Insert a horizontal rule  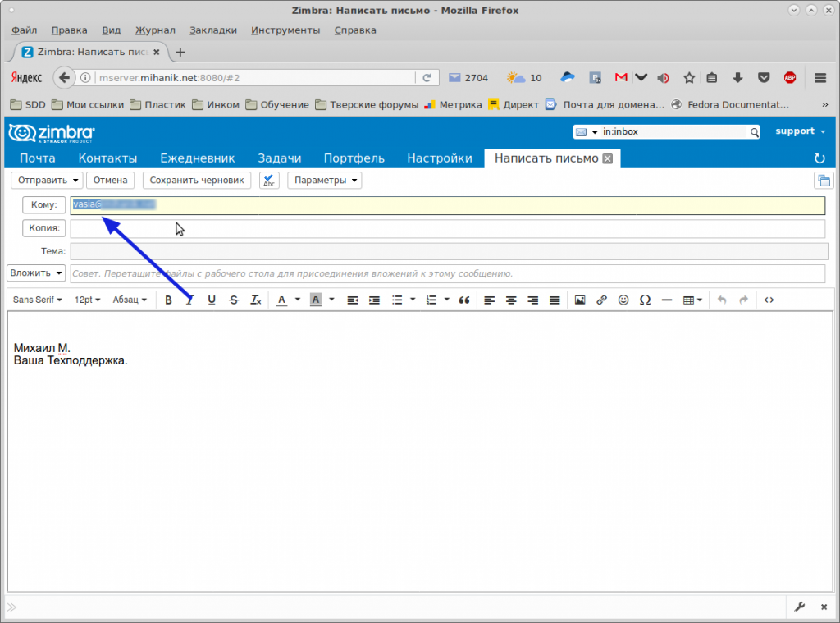(x=666, y=300)
